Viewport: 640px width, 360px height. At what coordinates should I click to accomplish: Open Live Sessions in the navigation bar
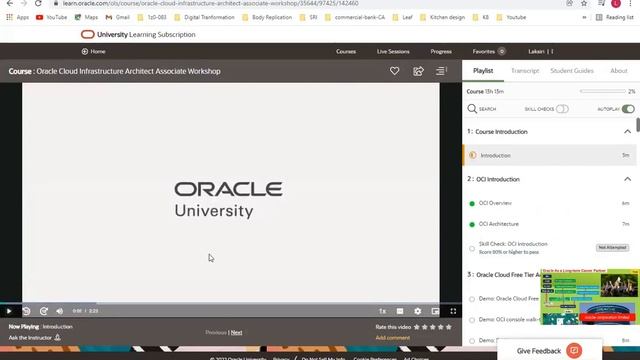pyautogui.click(x=393, y=51)
